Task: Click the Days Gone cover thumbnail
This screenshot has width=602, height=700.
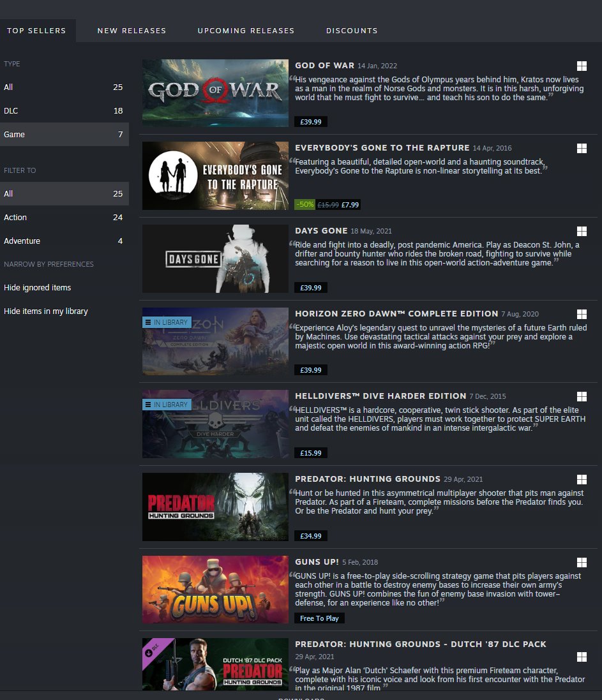Action: pos(215,258)
